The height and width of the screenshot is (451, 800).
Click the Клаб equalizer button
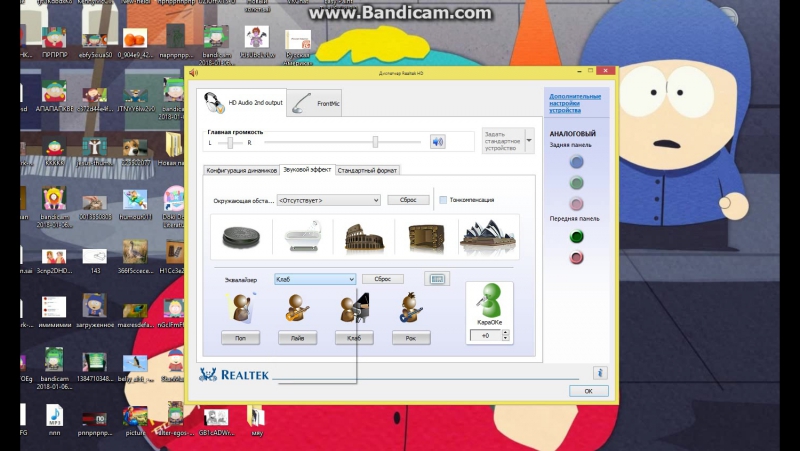point(354,338)
